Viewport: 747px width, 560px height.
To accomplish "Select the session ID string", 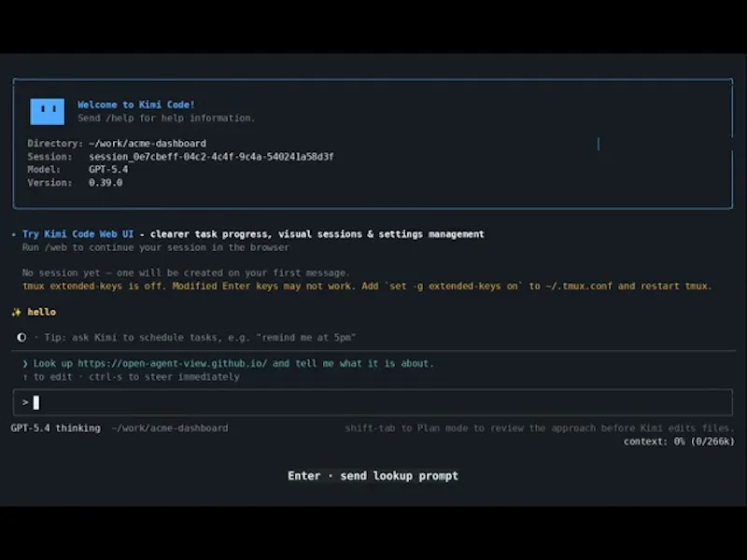I will (x=211, y=156).
